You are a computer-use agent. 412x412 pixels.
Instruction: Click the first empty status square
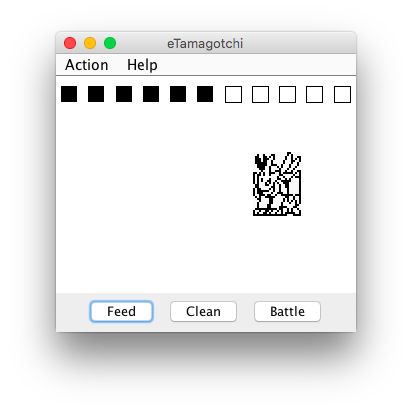(x=233, y=94)
